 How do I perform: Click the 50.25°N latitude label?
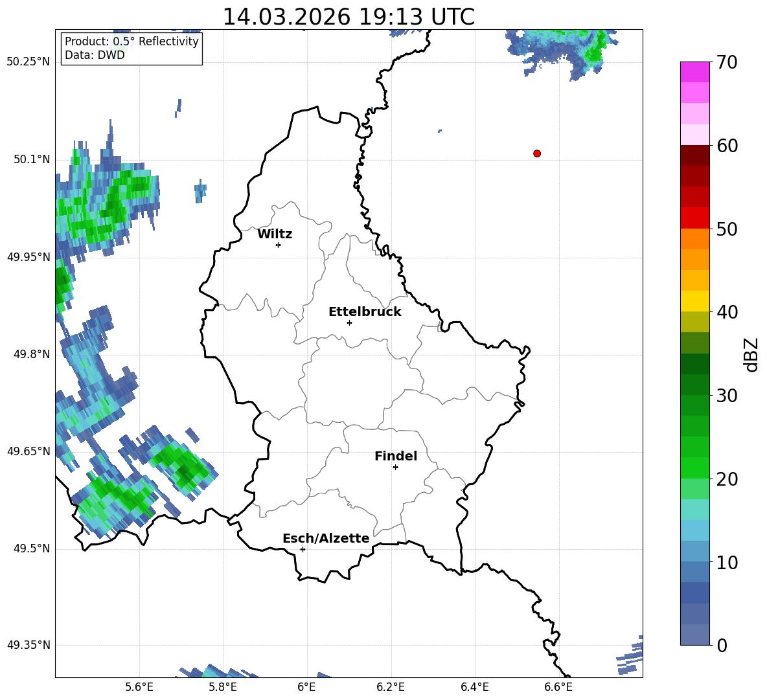click(x=29, y=62)
